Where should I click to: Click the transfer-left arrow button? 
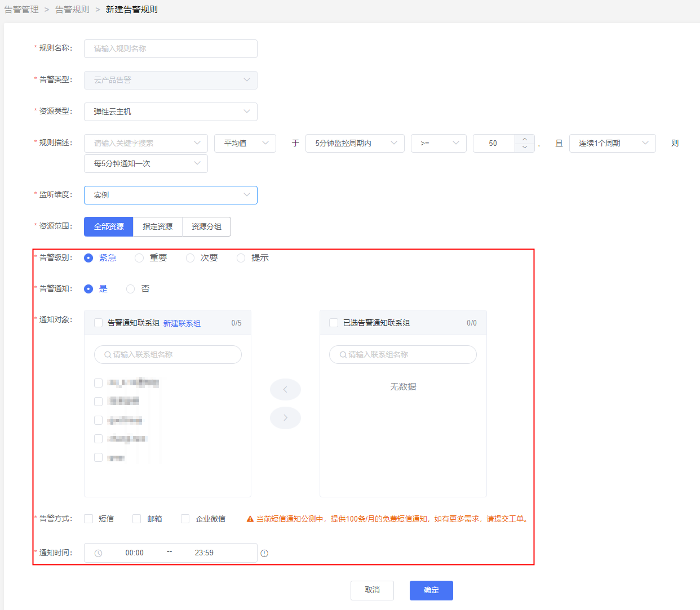[x=285, y=390]
